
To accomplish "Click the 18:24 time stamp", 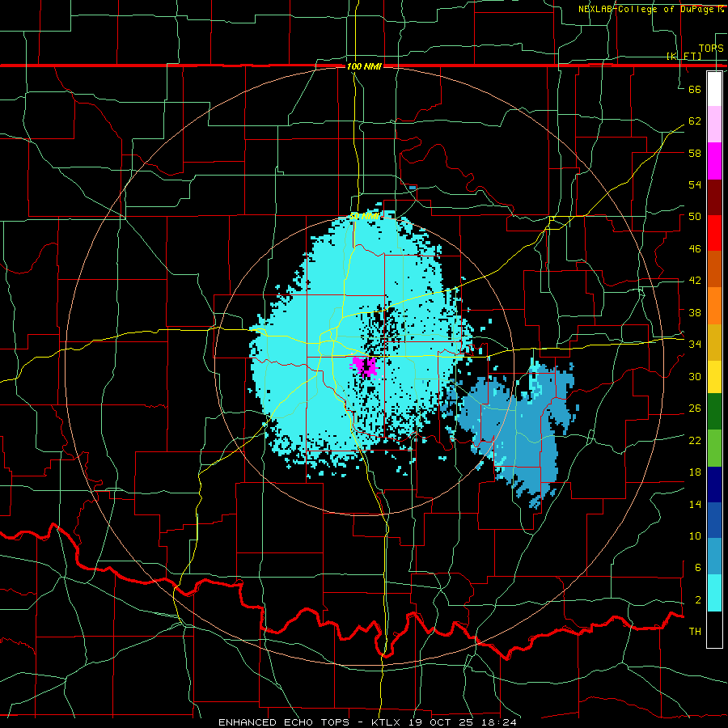I will (500, 722).
